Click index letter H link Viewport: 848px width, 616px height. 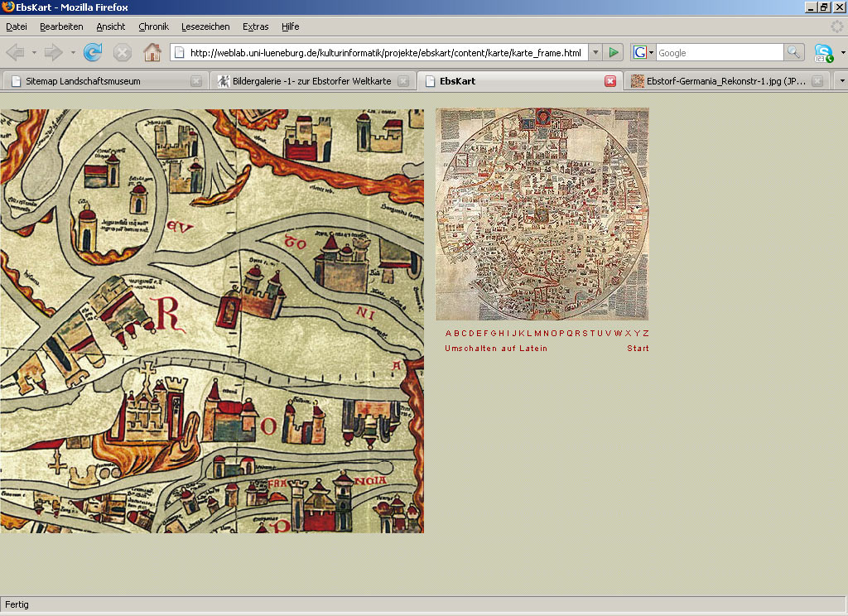(501, 333)
